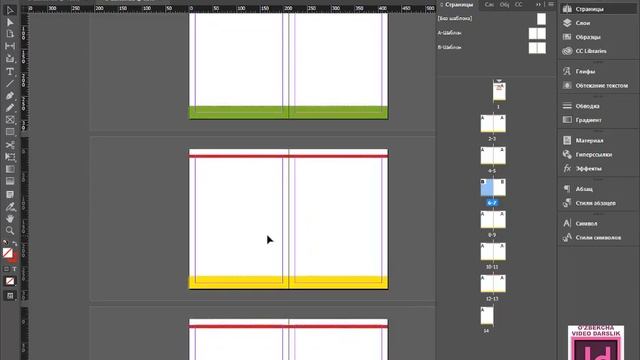
Task: Select the Content Collector tool
Action: coord(10,59)
